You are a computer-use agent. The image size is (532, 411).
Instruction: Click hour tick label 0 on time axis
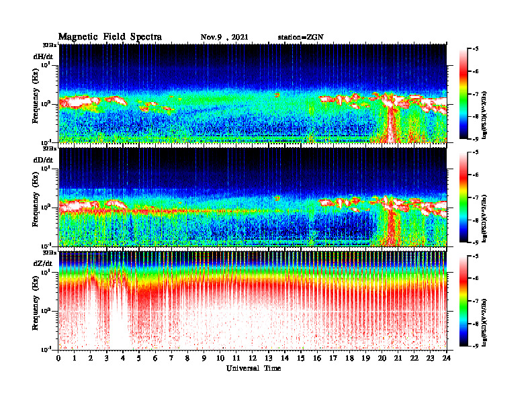point(58,358)
